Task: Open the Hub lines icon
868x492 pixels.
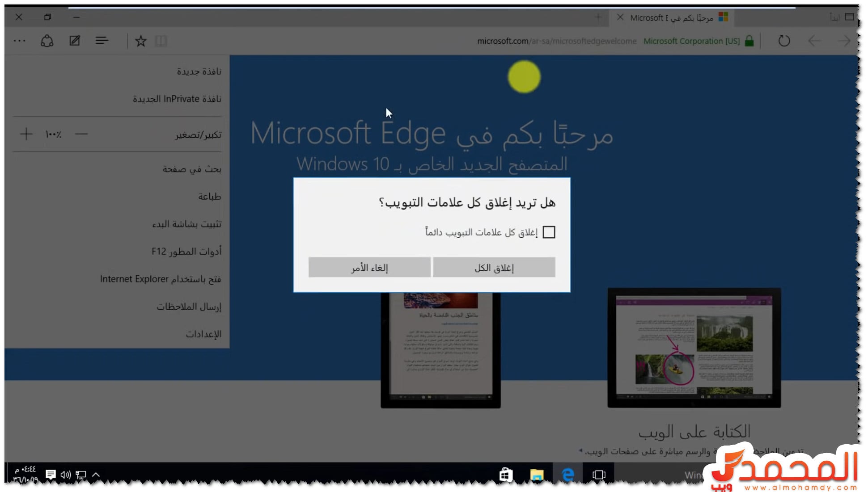Action: (102, 41)
